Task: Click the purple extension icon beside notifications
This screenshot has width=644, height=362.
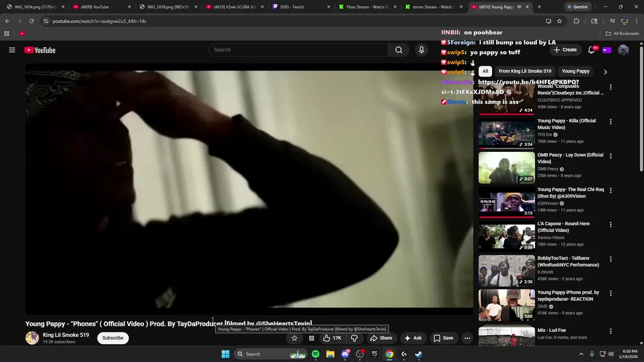Action: click(607, 50)
